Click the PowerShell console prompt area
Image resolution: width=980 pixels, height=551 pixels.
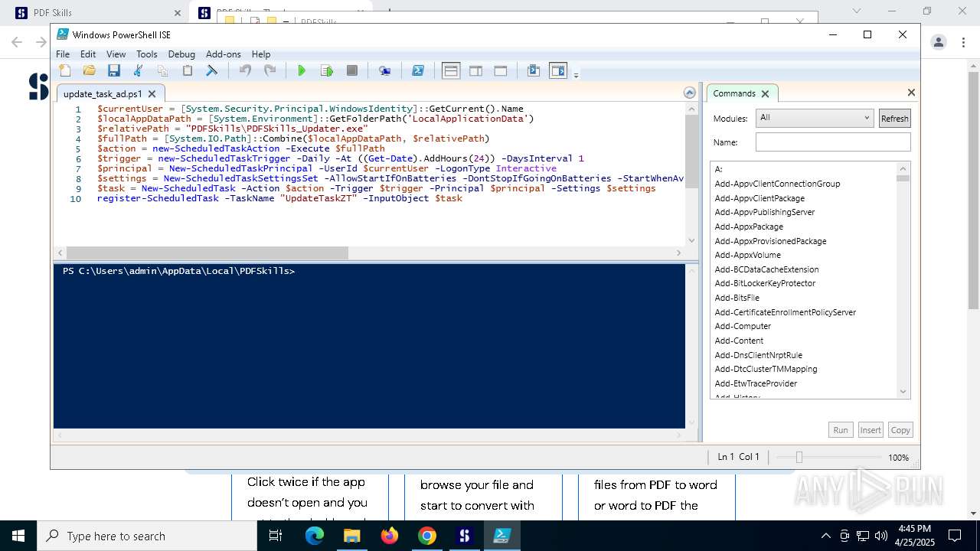pyautogui.click(x=369, y=346)
